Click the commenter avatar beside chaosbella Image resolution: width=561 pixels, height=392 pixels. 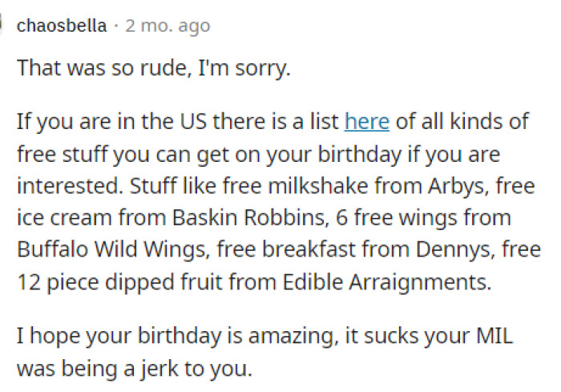tap(3, 26)
